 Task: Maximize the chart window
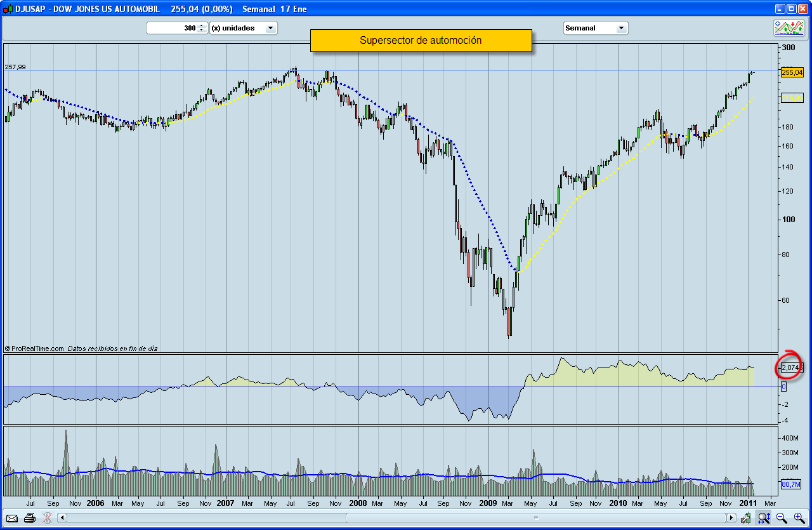[x=791, y=9]
